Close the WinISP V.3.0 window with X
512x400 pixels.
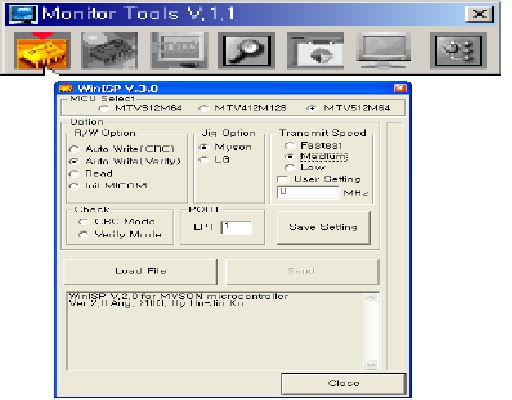pyautogui.click(x=400, y=88)
